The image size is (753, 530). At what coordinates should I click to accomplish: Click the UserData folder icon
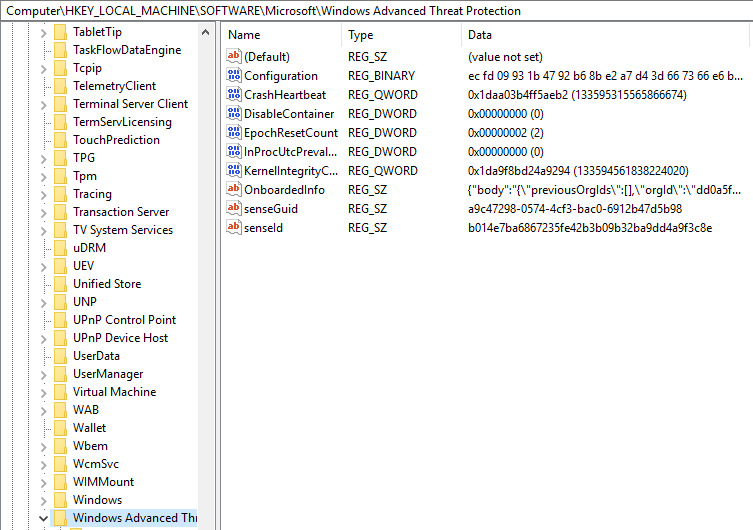click(x=61, y=356)
